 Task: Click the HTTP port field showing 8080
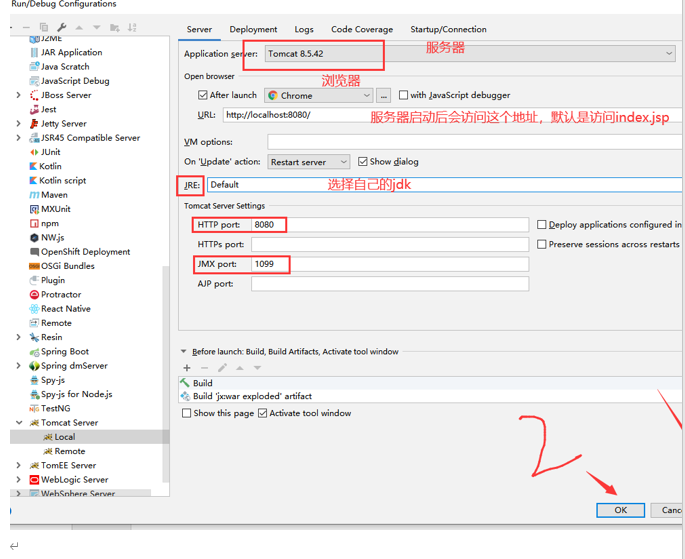390,224
